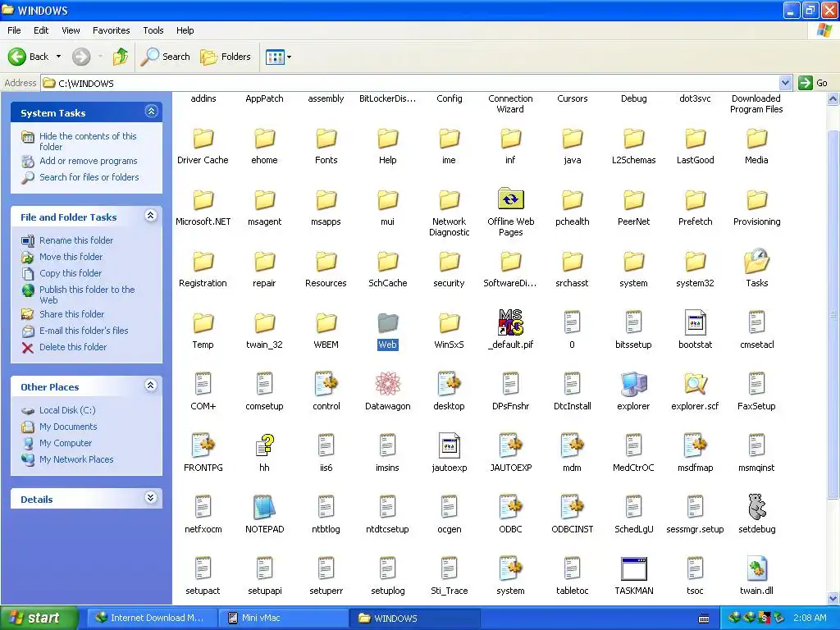The image size is (840, 630).
Task: Select the desktop settings file icon
Action: pyautogui.click(x=449, y=384)
